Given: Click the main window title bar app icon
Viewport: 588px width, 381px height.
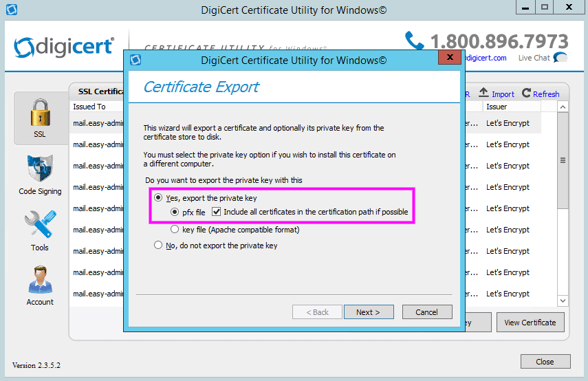Looking at the screenshot, I should click(12, 10).
